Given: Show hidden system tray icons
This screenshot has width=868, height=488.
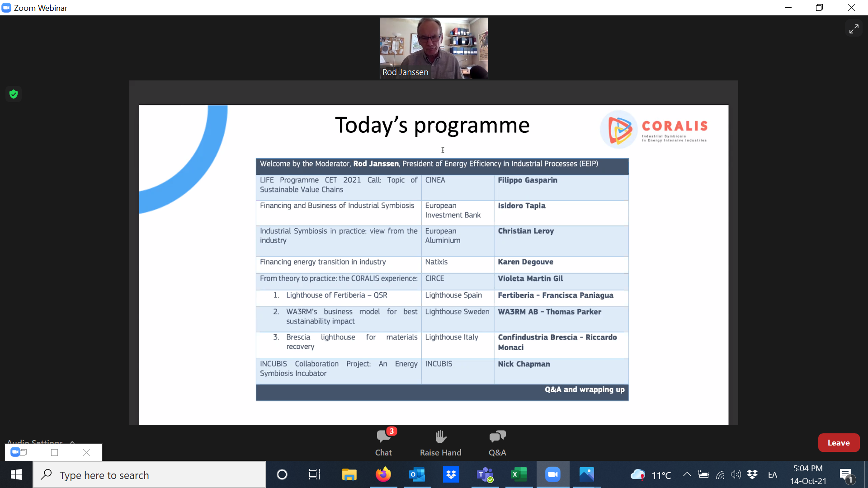Looking at the screenshot, I should (687, 474).
